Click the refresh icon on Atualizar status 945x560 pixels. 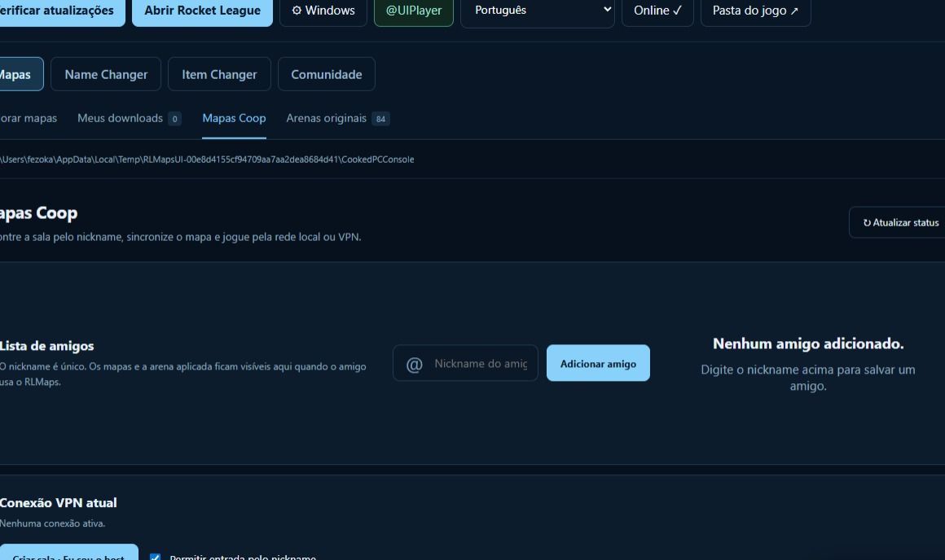(x=867, y=223)
